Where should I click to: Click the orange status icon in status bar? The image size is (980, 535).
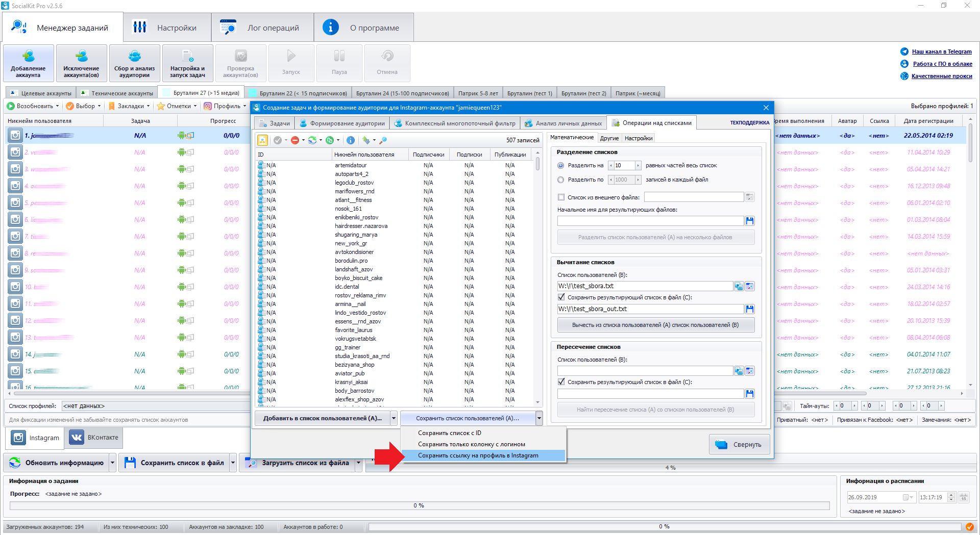(970, 527)
